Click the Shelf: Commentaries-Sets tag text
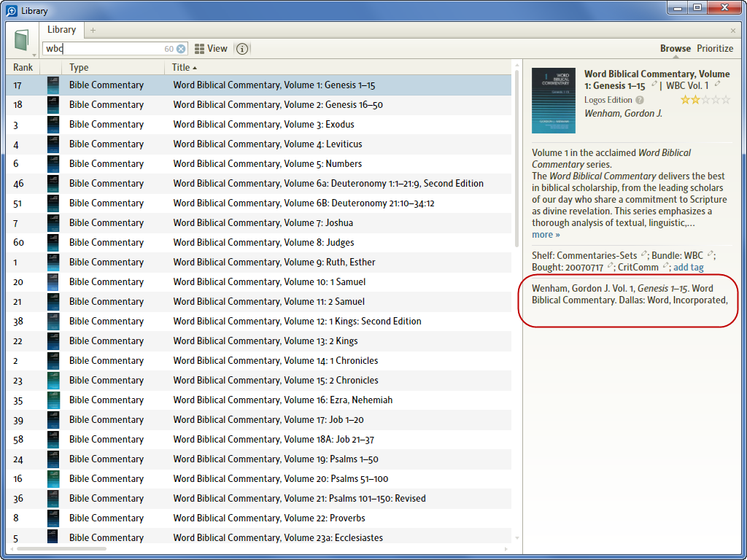747x560 pixels. point(584,256)
